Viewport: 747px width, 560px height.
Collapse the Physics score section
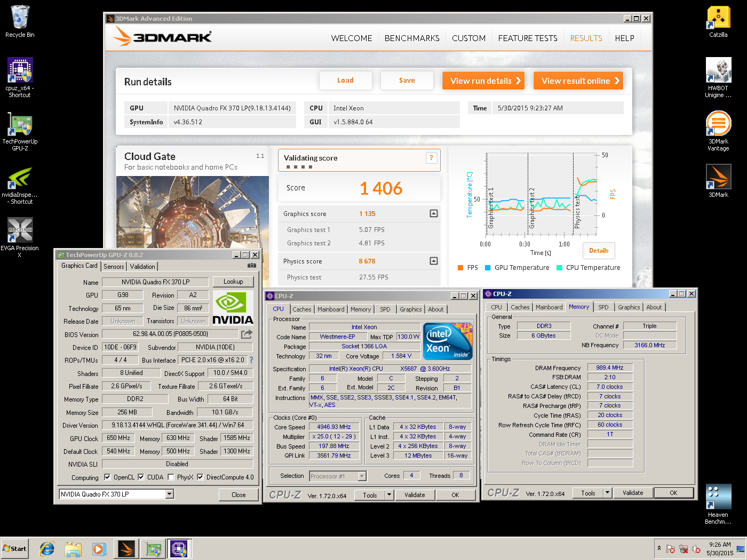point(434,261)
